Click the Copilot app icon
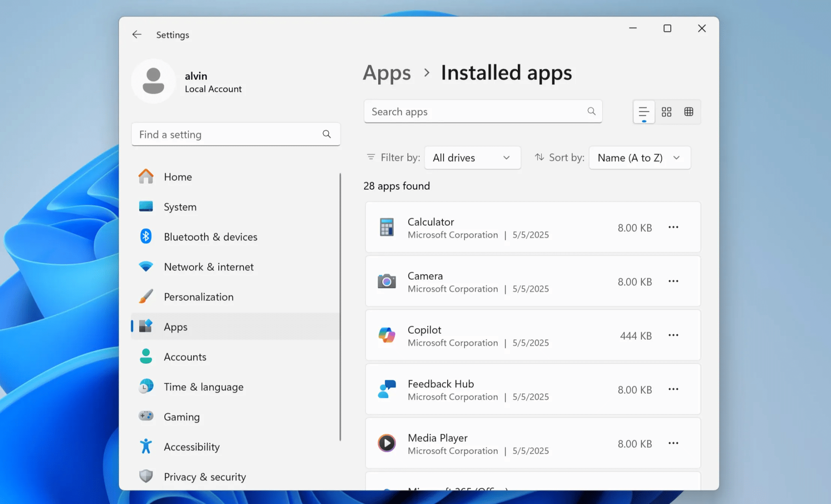 (386, 335)
